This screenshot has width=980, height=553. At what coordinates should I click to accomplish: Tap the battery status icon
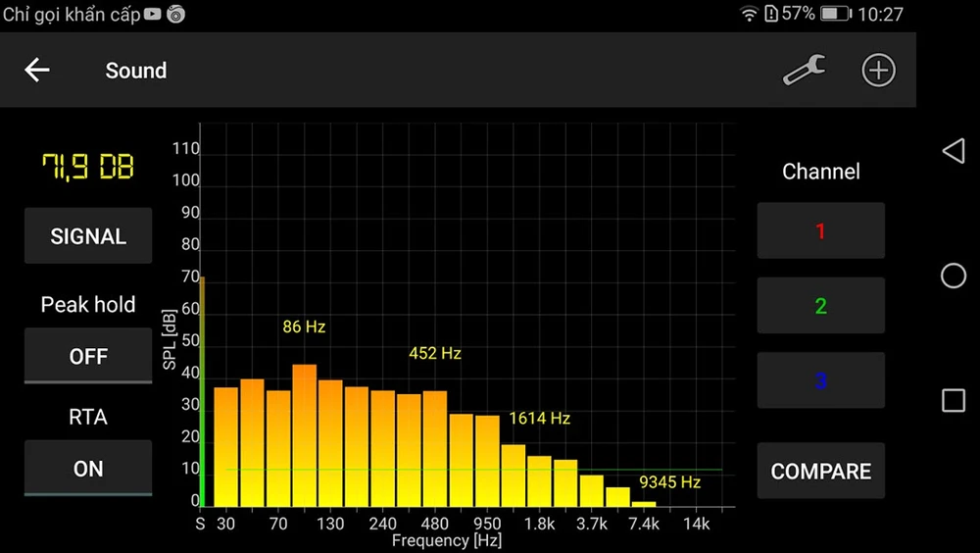[835, 14]
